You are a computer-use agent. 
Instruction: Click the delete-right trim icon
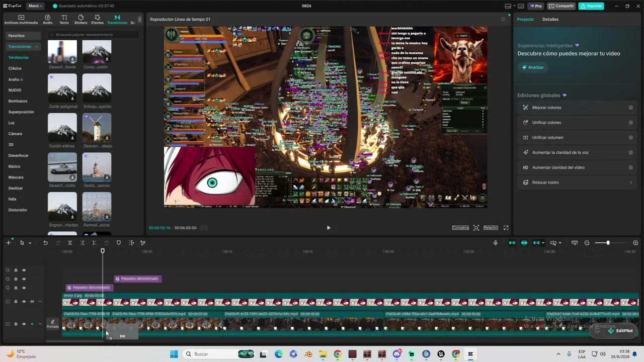[x=94, y=243]
